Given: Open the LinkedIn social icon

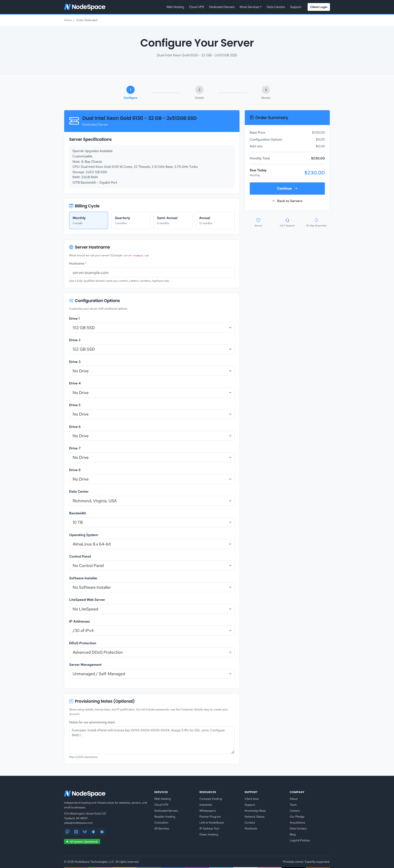Looking at the screenshot, I should (x=102, y=832).
